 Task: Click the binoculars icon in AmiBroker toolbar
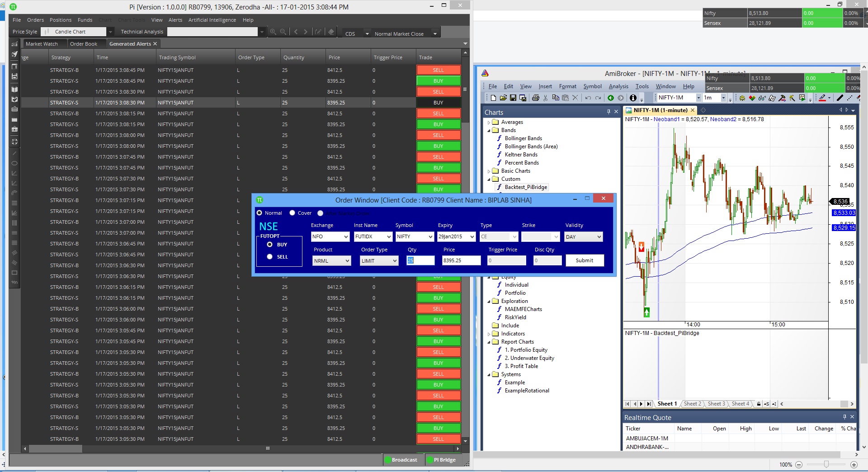pyautogui.click(x=762, y=98)
